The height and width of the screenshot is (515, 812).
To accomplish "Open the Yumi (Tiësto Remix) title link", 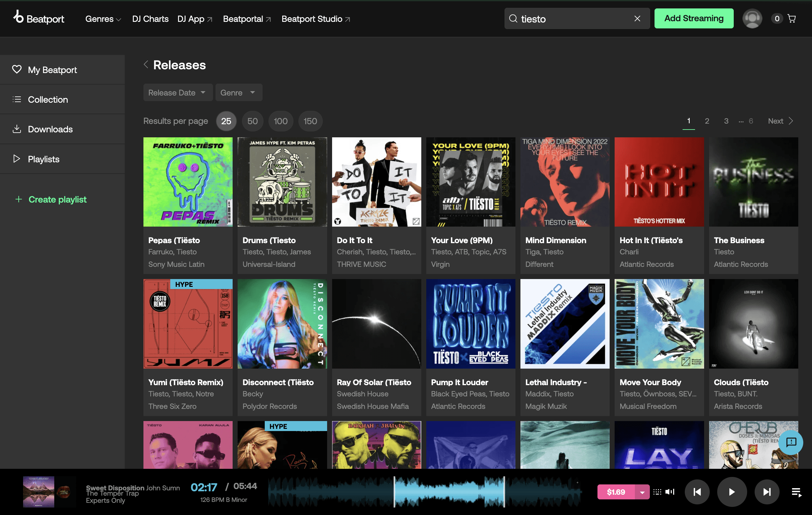I will point(186,382).
